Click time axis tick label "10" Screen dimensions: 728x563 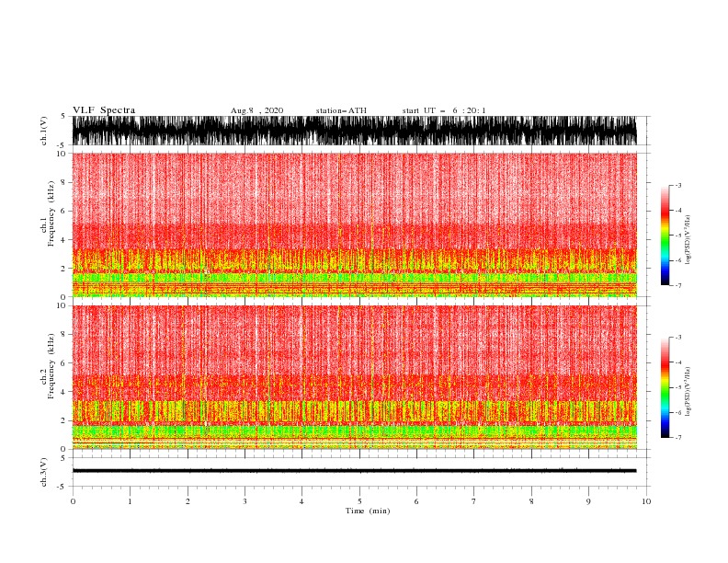pyautogui.click(x=646, y=501)
